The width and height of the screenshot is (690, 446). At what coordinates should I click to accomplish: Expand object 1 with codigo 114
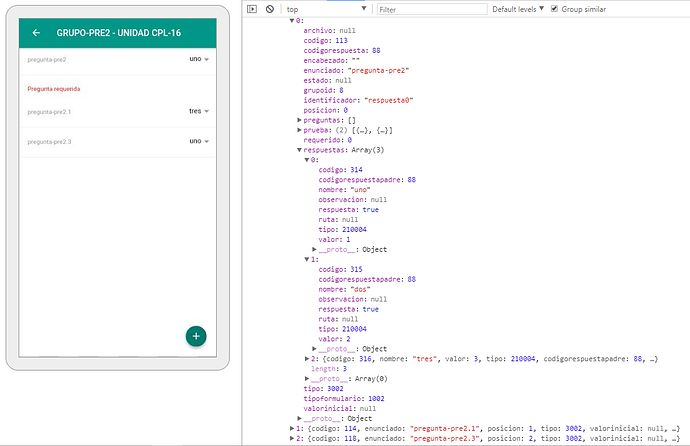[x=291, y=427]
